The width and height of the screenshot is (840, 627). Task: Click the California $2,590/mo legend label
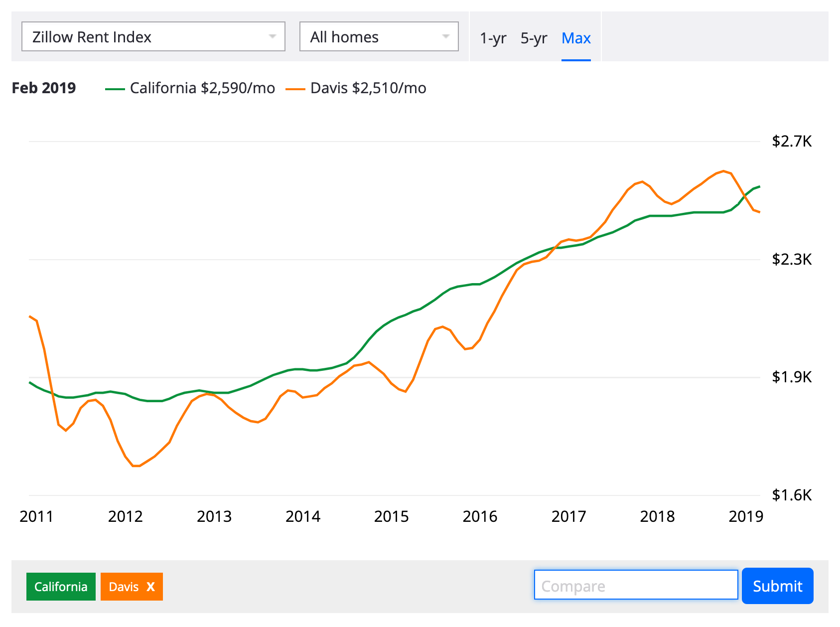(x=202, y=88)
